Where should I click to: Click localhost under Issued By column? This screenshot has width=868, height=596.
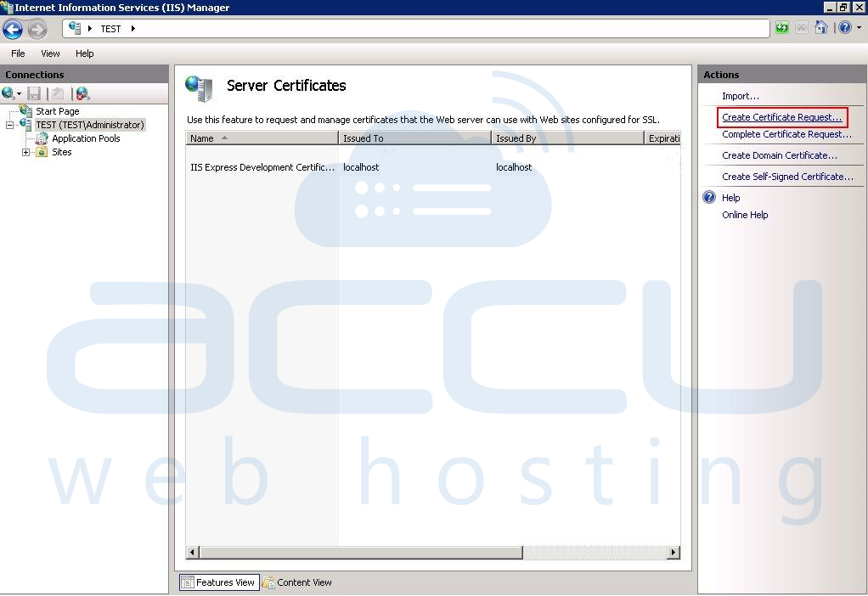514,167
